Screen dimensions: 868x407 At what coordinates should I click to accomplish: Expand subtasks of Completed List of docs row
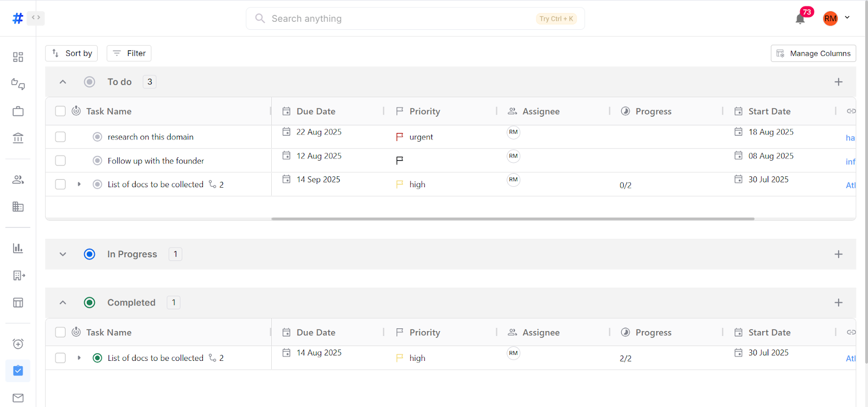pos(79,358)
